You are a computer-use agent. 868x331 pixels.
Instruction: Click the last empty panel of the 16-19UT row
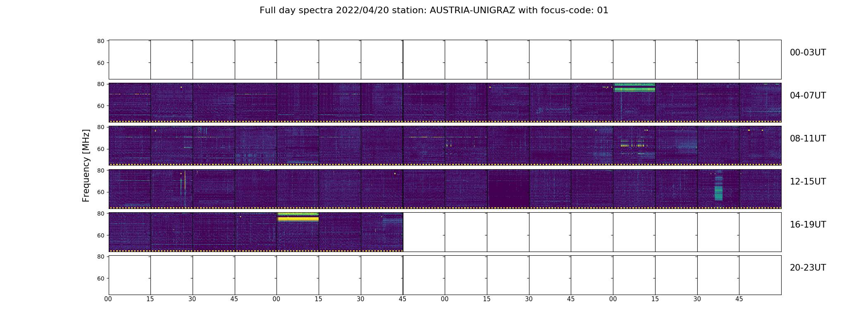760,232
